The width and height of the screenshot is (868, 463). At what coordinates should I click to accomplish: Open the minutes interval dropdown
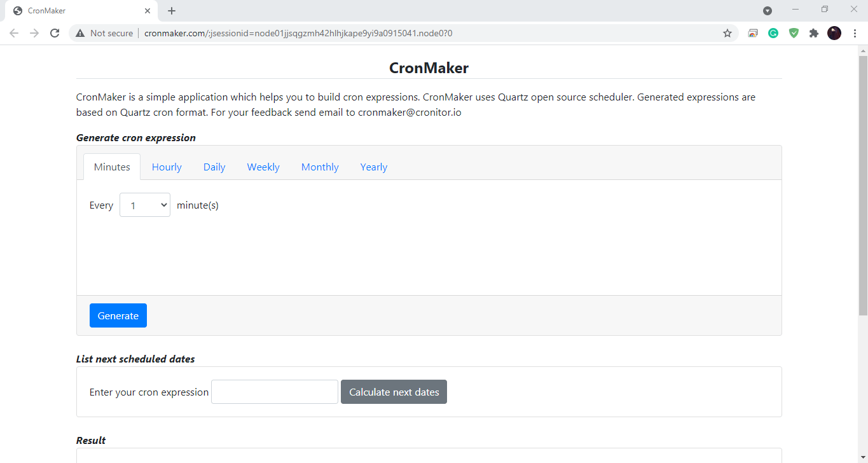(x=145, y=205)
